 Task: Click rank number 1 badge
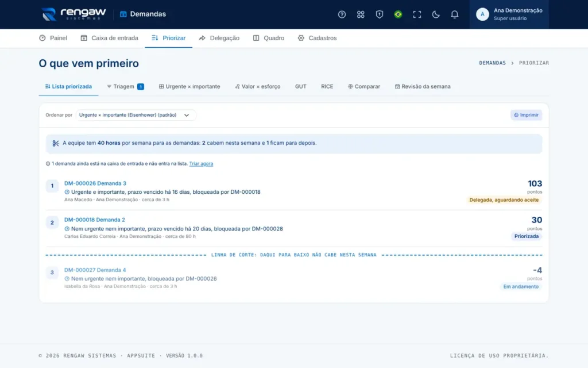[52, 186]
